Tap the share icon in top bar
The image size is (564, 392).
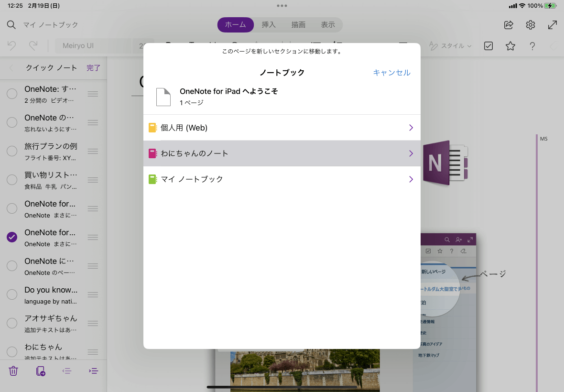point(508,25)
